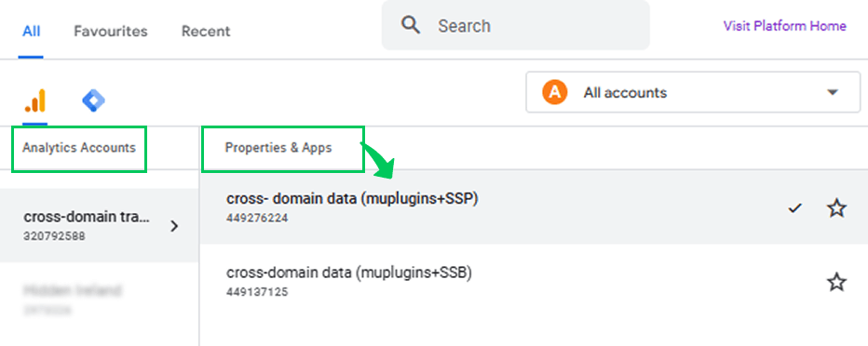The image size is (868, 346).
Task: Switch to the Favourites tab
Action: [111, 31]
